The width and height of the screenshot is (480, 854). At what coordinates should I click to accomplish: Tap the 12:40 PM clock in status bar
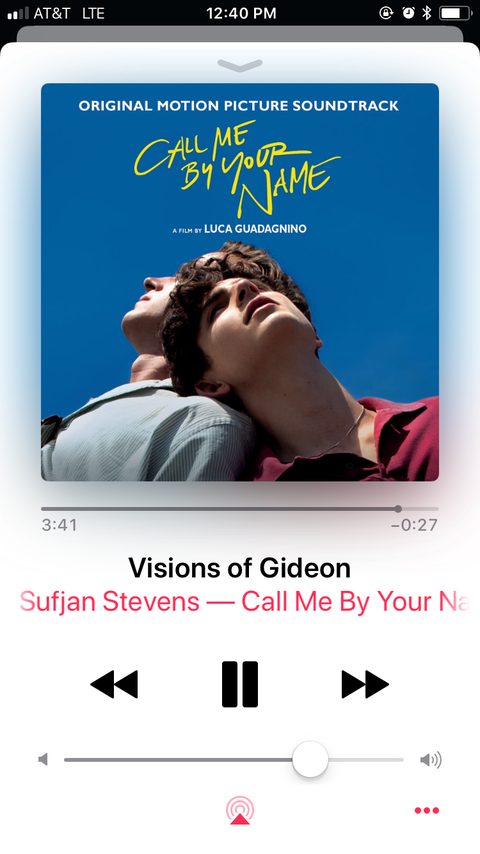[x=241, y=14]
